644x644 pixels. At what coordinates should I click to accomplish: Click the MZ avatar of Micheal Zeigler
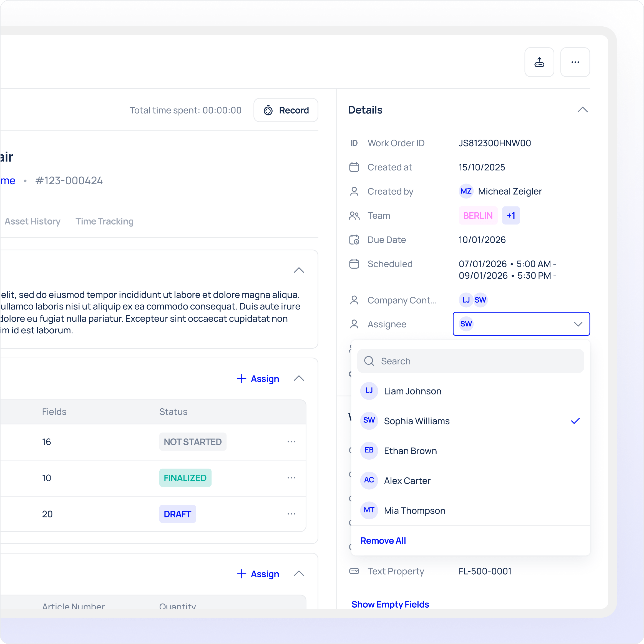tap(466, 191)
